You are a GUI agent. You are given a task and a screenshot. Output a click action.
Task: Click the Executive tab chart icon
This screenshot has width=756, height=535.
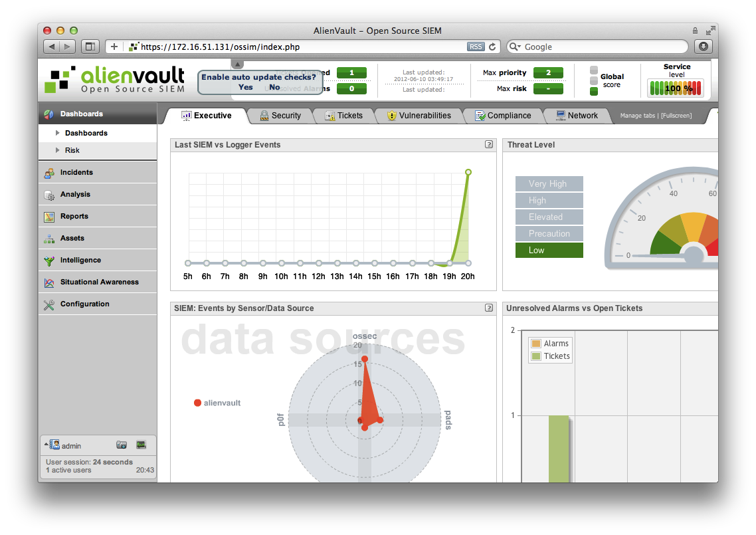[x=186, y=116]
